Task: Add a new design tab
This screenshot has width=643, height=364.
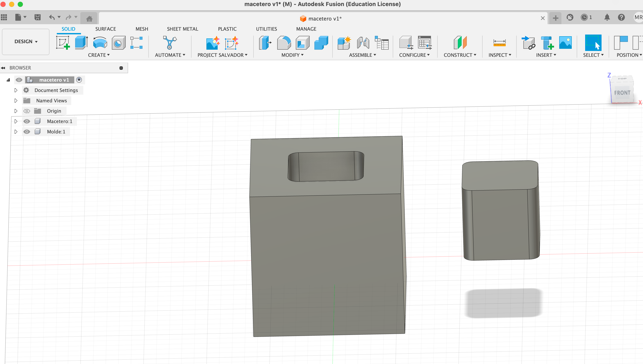Action: [555, 18]
